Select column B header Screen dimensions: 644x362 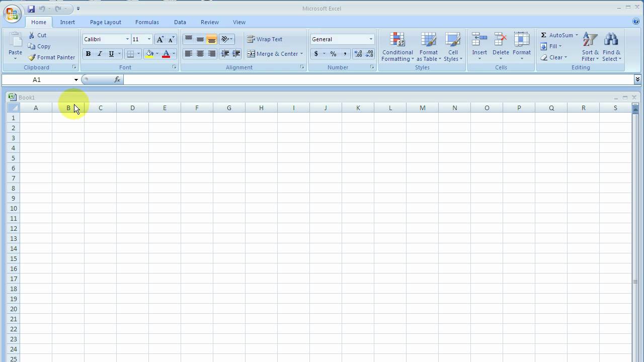click(68, 108)
